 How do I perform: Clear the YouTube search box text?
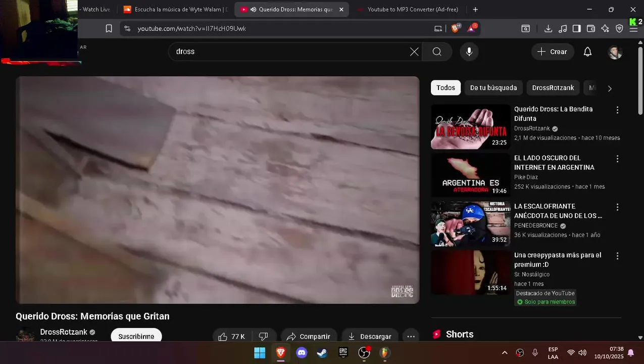(414, 52)
